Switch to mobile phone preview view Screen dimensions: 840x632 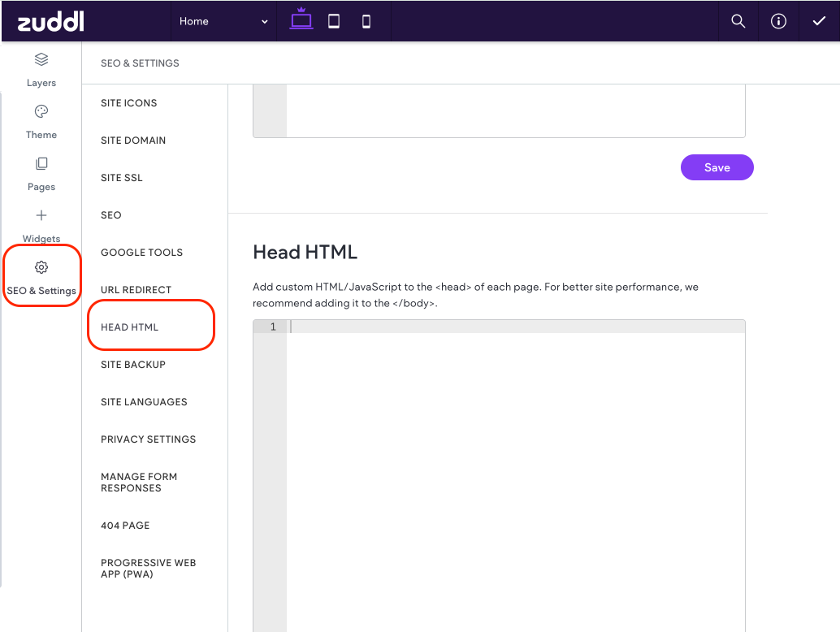coord(366,22)
